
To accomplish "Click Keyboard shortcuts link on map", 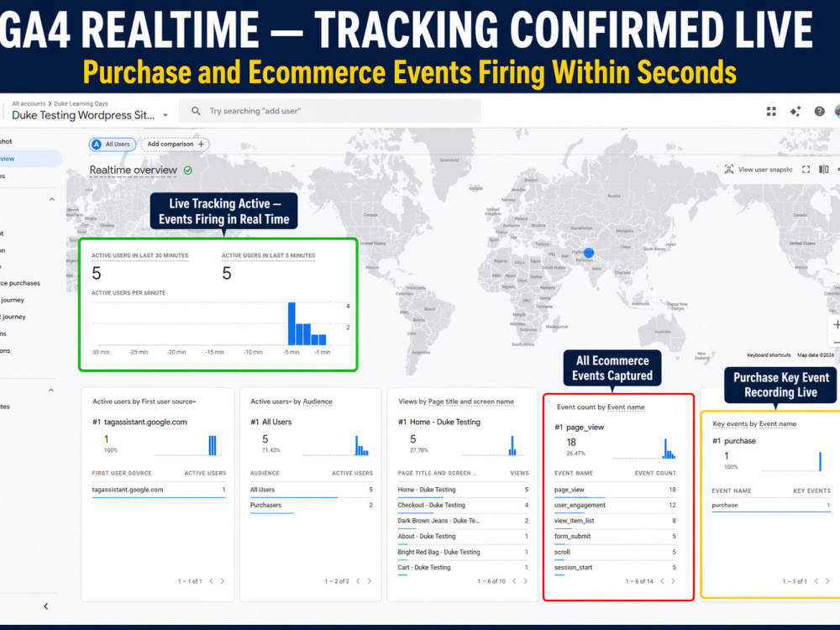I will click(x=769, y=355).
